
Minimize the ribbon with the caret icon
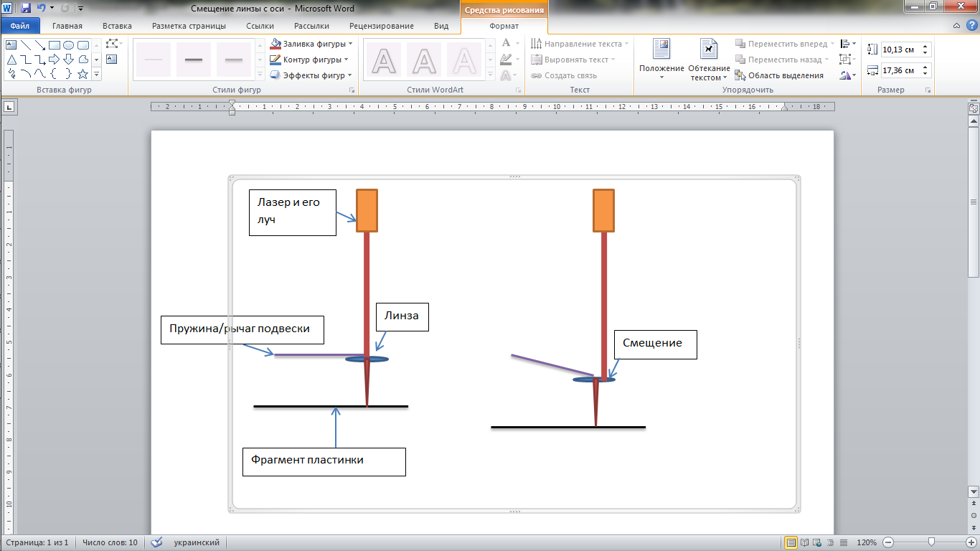tap(957, 26)
